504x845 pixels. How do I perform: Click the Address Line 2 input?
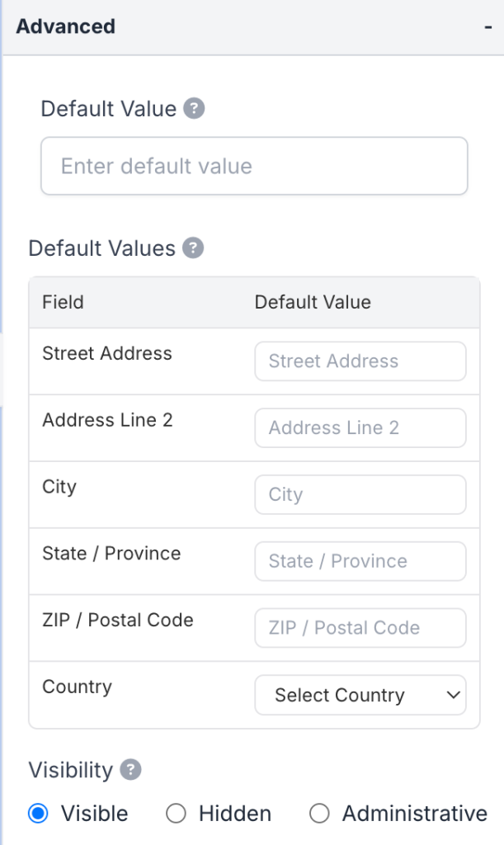(360, 428)
